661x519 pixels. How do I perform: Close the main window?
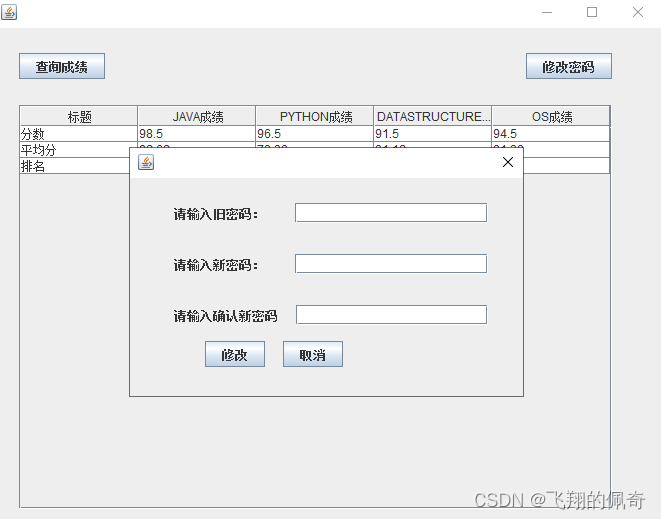tap(638, 12)
